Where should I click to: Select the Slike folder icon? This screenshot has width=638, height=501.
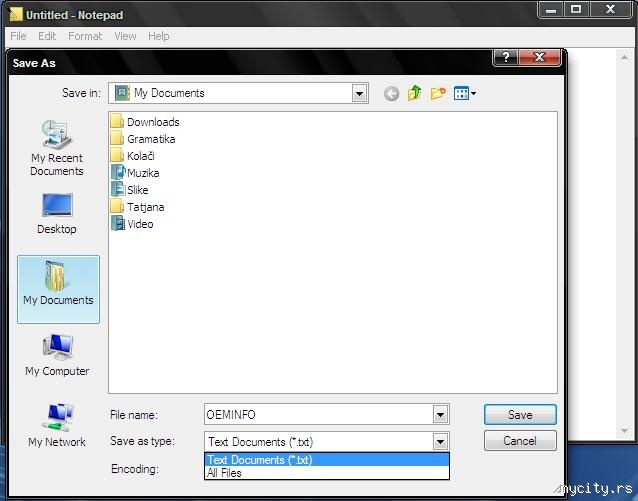point(118,190)
